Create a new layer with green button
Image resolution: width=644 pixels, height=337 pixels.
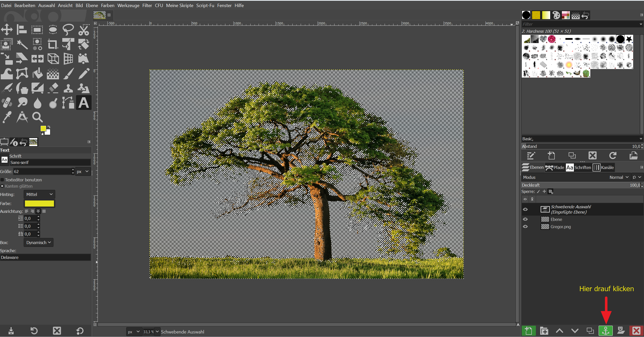(529, 331)
